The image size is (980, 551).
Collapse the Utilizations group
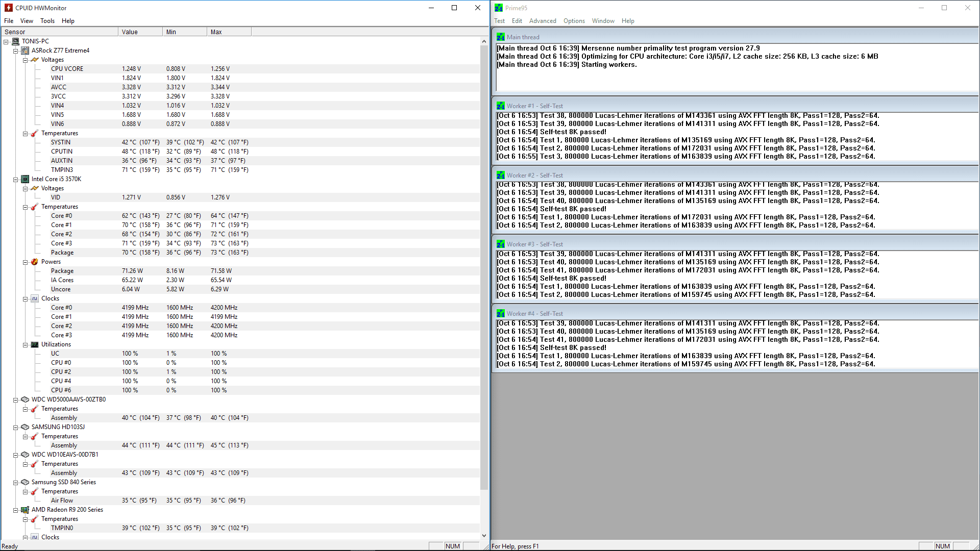point(26,345)
